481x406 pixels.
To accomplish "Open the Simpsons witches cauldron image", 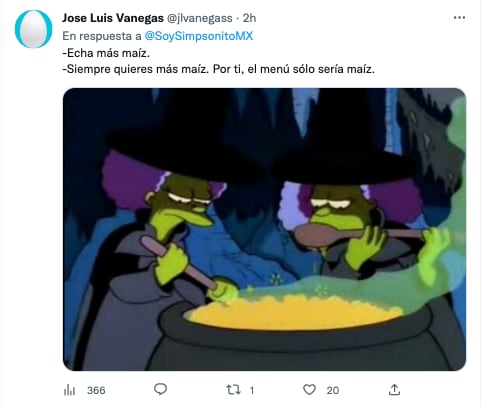I will [264, 229].
